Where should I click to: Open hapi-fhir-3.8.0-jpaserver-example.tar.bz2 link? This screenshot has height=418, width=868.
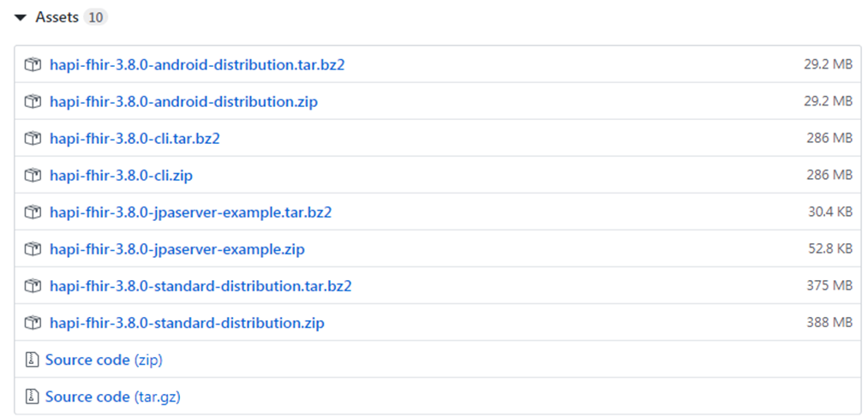190,212
